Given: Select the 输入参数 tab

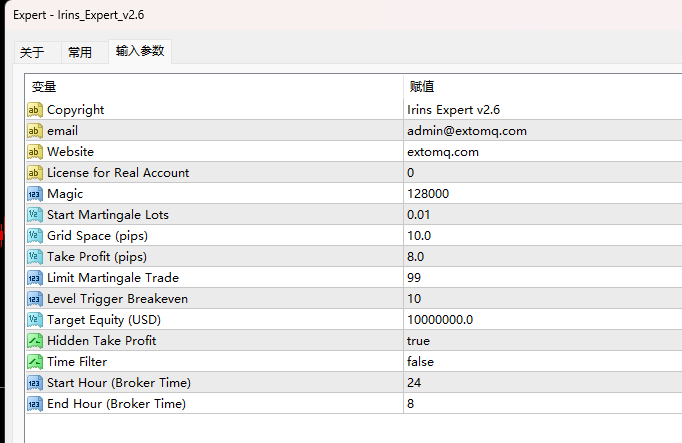Looking at the screenshot, I should click(140, 51).
